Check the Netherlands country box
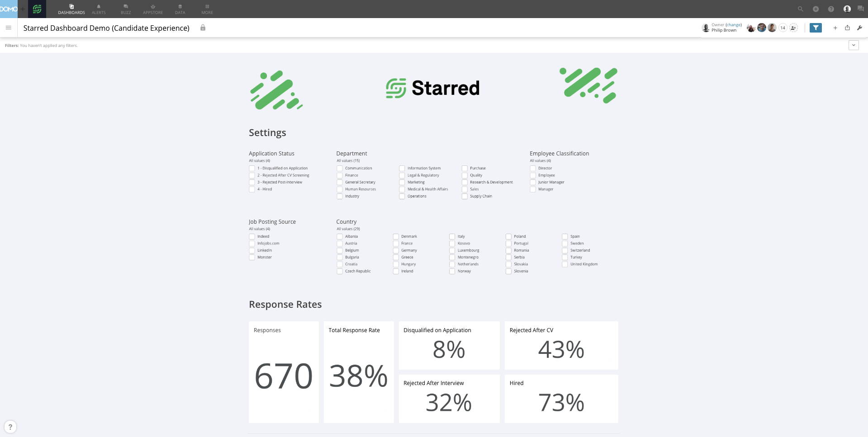The width and height of the screenshot is (868, 437). click(x=452, y=264)
